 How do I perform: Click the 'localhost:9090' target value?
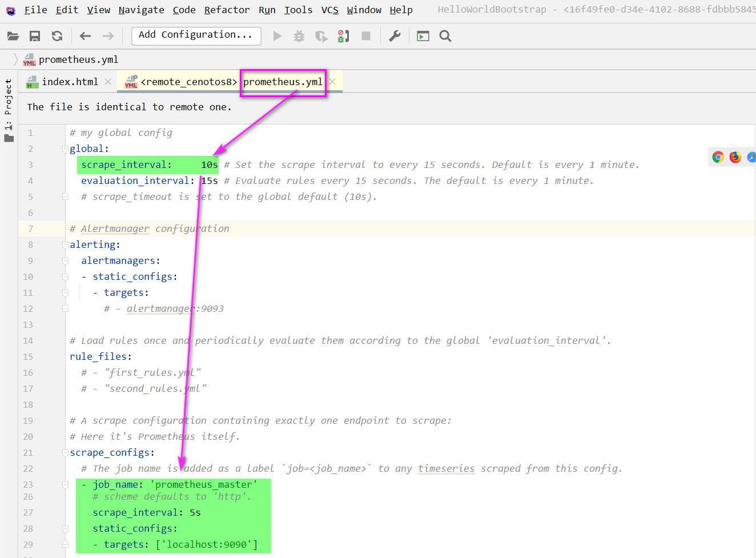point(207,545)
